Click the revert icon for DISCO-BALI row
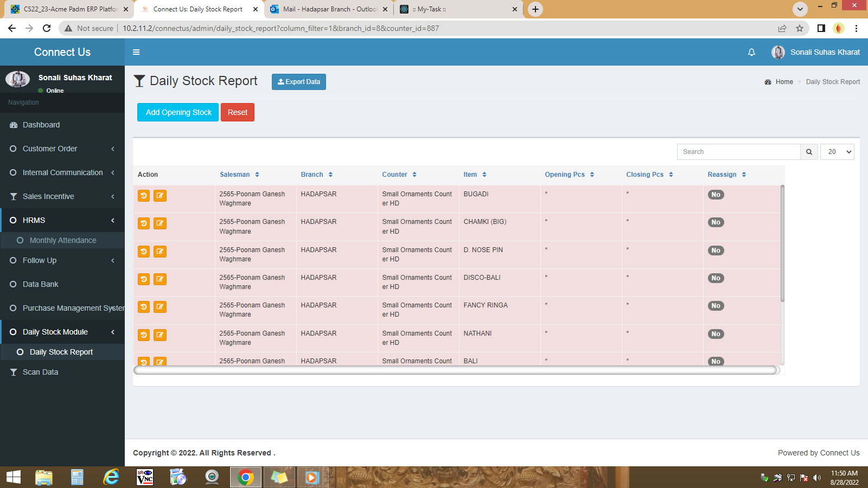This screenshot has height=488, width=868. pyautogui.click(x=144, y=279)
